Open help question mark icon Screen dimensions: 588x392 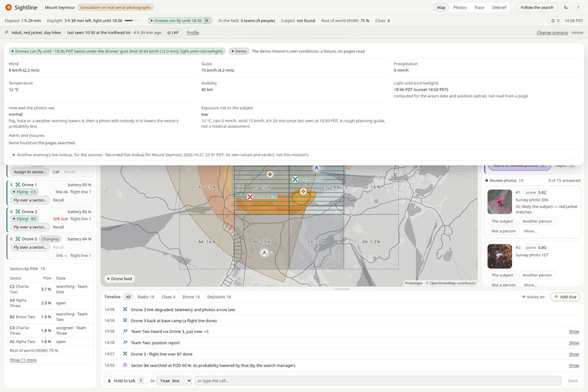[578, 7]
